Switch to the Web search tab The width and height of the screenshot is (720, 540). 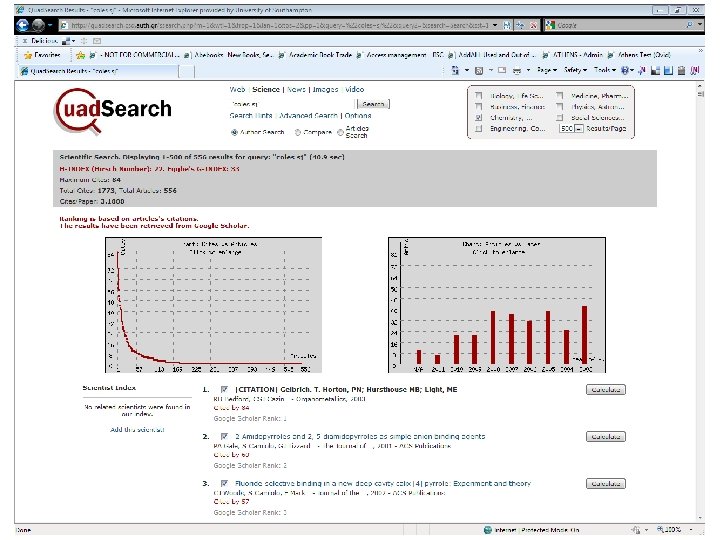pos(237,90)
